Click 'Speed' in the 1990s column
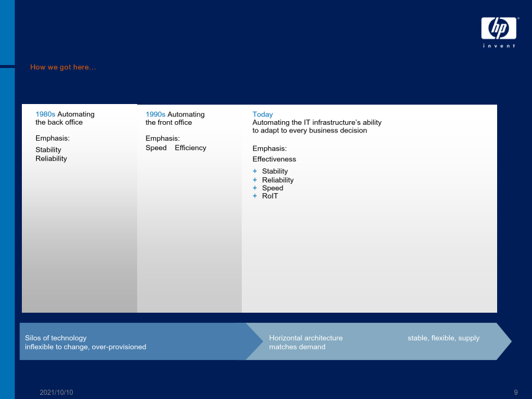The width and height of the screenshot is (532, 399). coord(156,148)
